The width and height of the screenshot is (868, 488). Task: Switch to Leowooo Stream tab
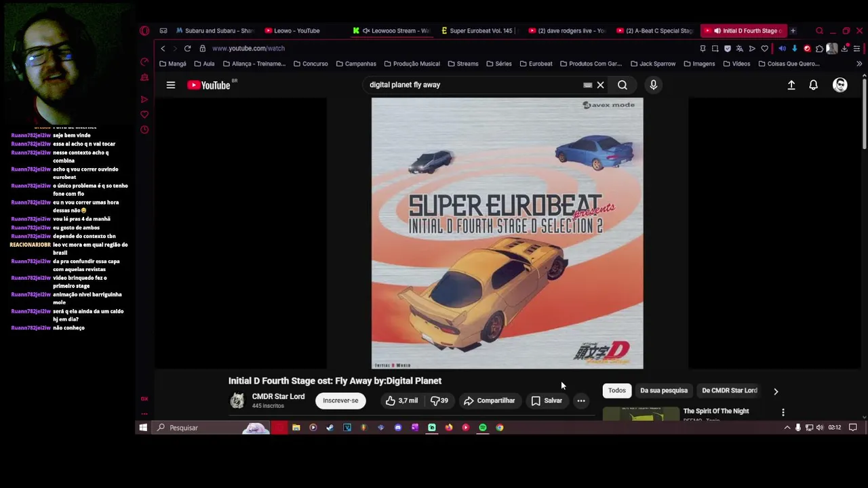pos(391,30)
